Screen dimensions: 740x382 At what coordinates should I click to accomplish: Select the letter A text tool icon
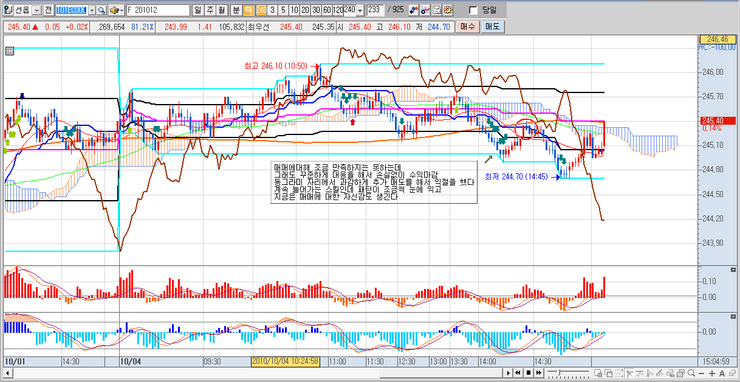point(722,373)
